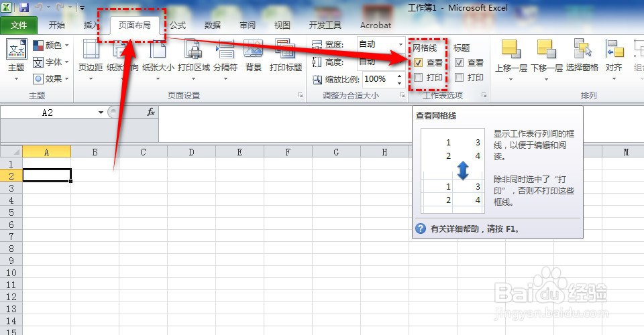Viewport: 644px width, 335px height.
Task: Open 选择窗格 (Selection Pane)
Action: tap(582, 56)
